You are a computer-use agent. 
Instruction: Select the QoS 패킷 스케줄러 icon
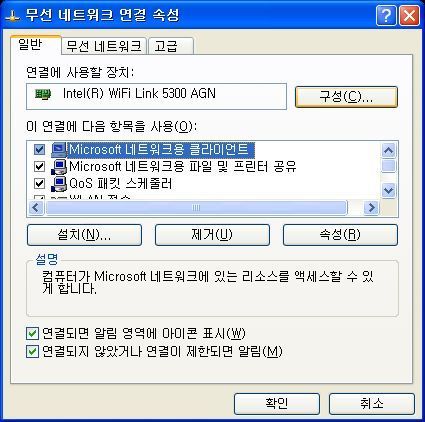(x=59, y=183)
